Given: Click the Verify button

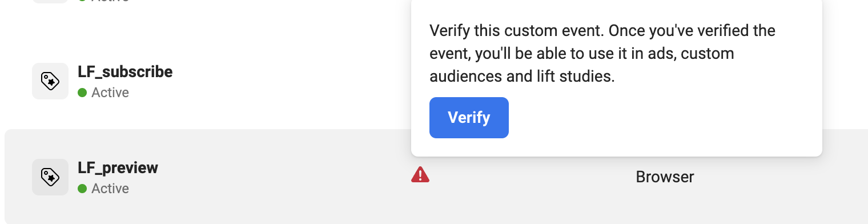Looking at the screenshot, I should (469, 118).
